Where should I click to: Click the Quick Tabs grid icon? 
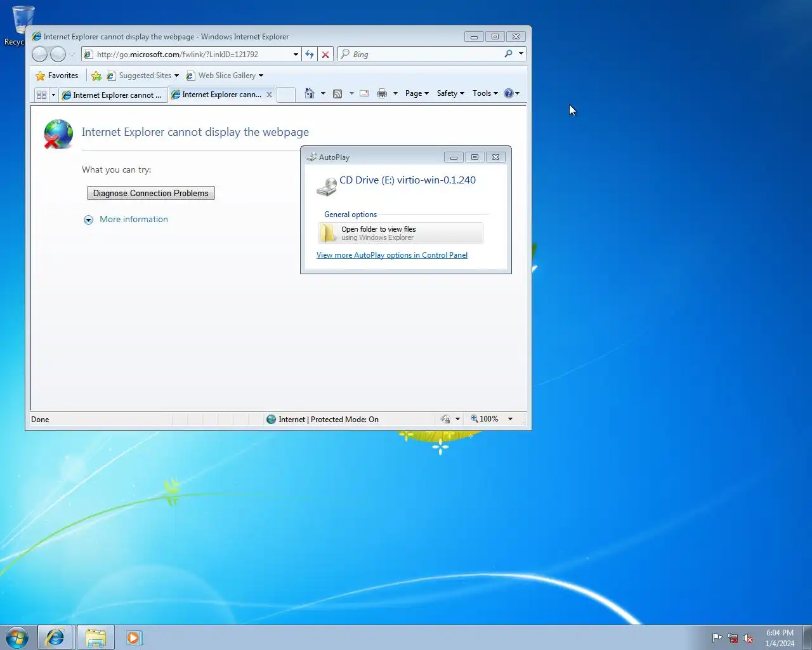click(41, 95)
